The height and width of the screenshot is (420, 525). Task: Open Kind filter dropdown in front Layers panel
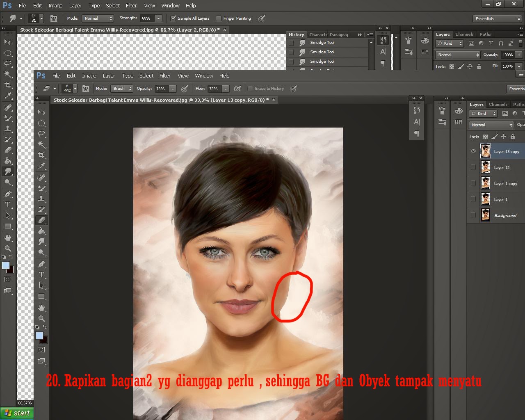click(x=484, y=114)
